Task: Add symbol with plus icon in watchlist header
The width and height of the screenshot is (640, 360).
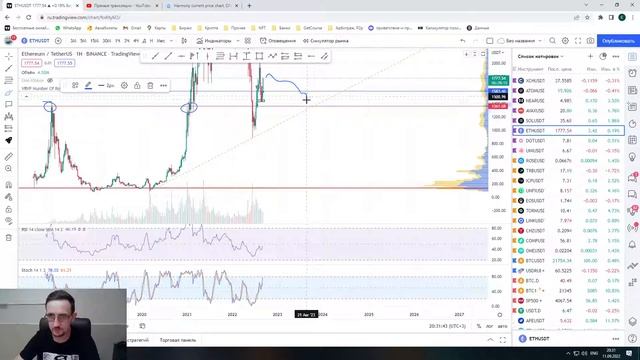Action: click(590, 56)
